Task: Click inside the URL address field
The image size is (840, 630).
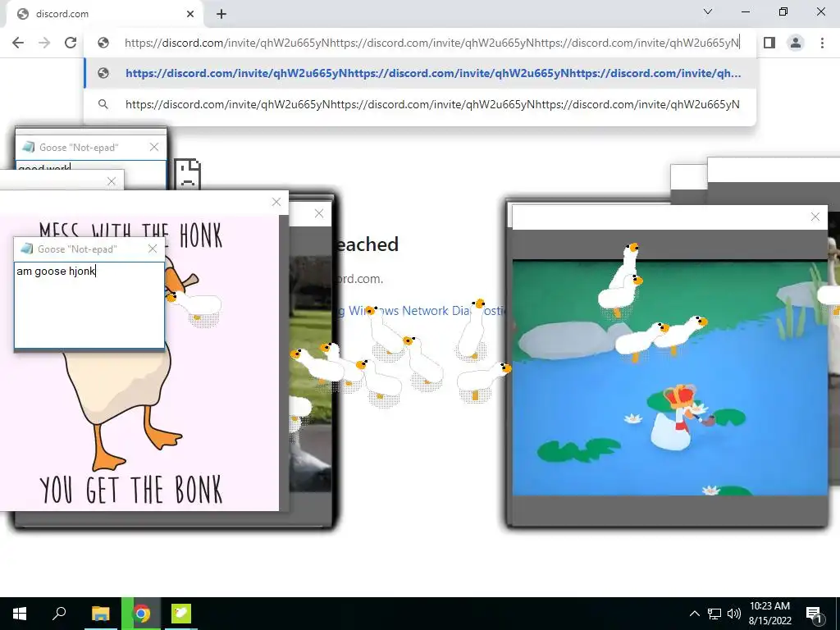Action: pos(431,43)
